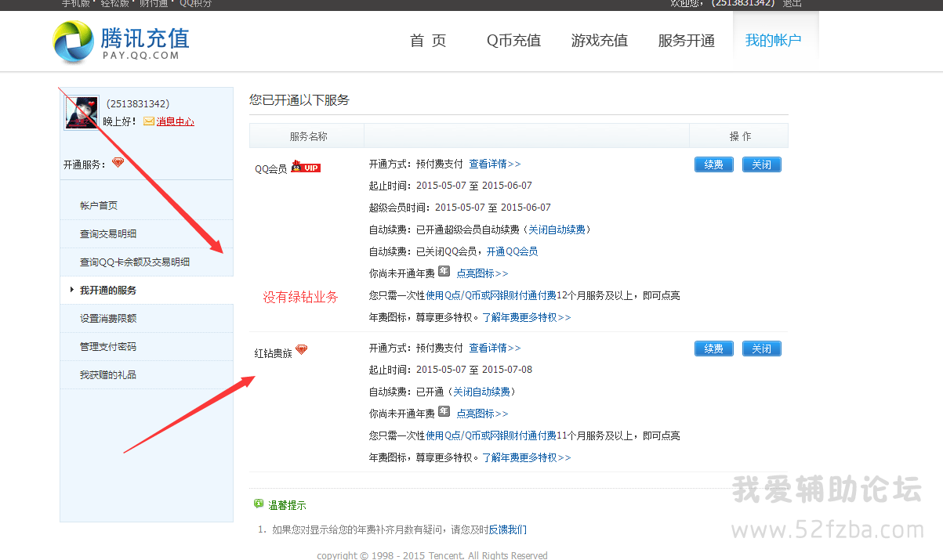Click 退出 link at top right
This screenshot has width=943, height=560.
(792, 3)
